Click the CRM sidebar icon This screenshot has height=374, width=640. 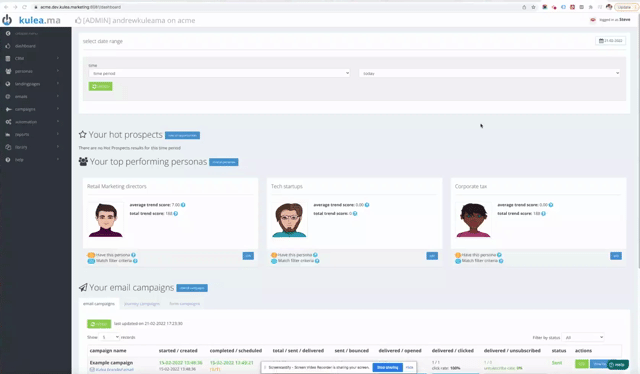8,58
